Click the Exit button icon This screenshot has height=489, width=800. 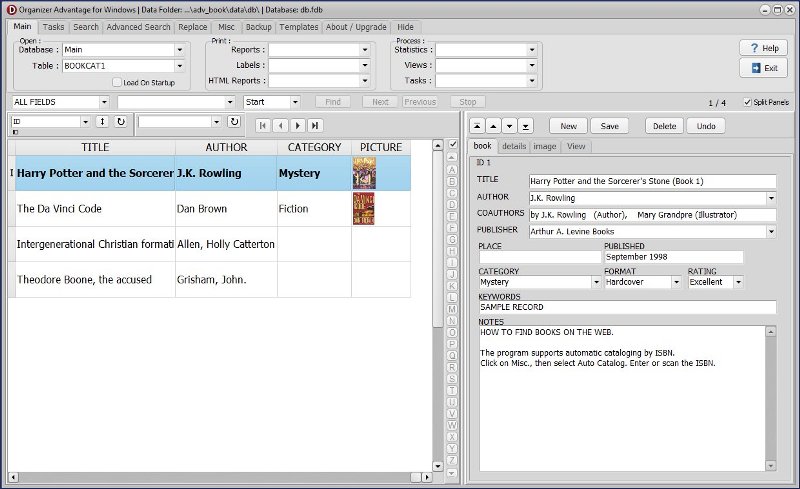[756, 68]
